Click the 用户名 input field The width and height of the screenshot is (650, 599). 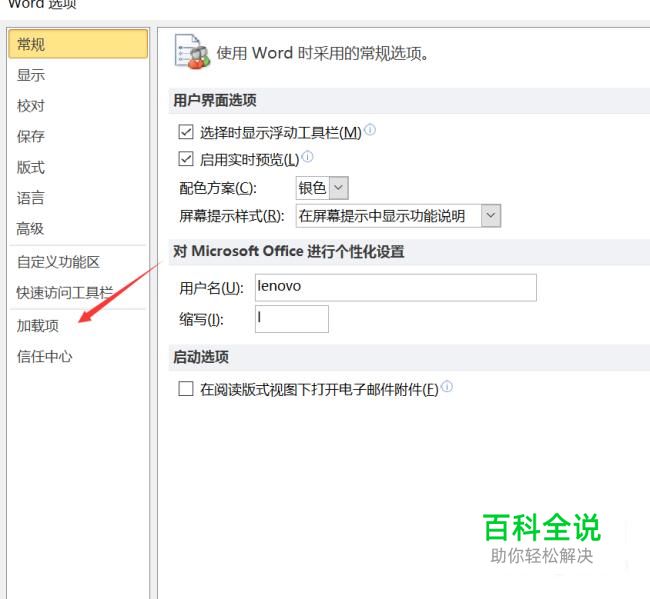coord(396,287)
